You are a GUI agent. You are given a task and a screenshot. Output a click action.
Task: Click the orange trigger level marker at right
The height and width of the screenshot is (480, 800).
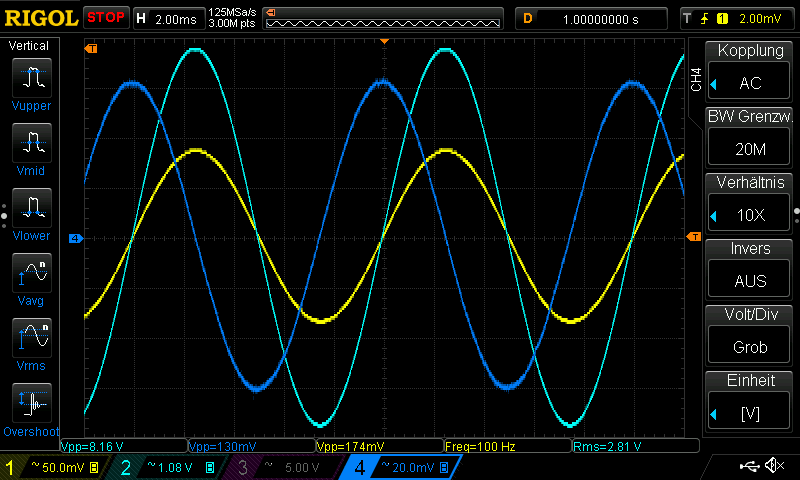[694, 236]
